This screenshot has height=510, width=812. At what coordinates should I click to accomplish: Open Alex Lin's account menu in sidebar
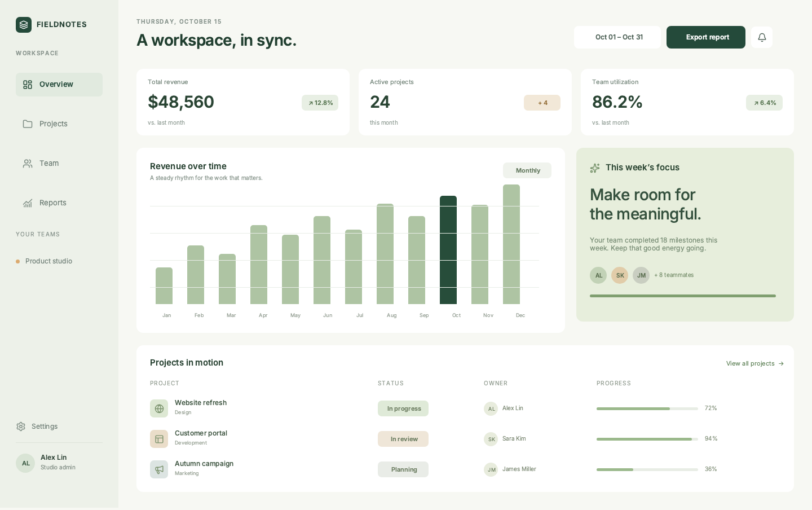click(x=59, y=463)
